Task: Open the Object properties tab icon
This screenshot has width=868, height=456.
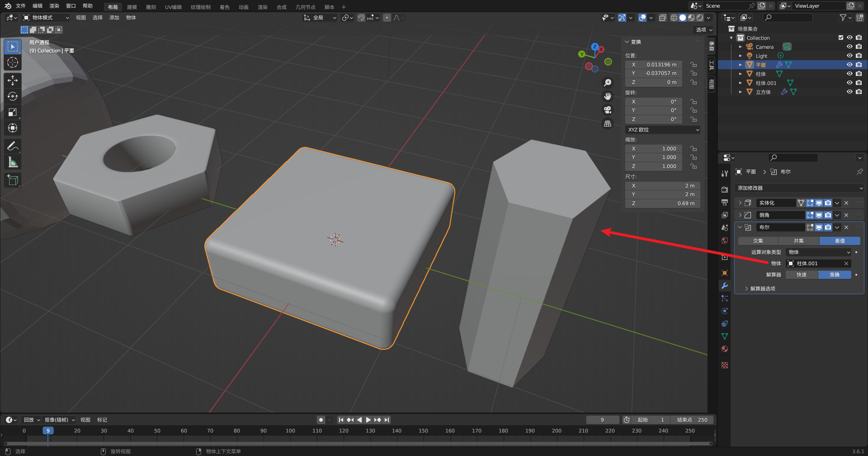Action: pyautogui.click(x=725, y=273)
